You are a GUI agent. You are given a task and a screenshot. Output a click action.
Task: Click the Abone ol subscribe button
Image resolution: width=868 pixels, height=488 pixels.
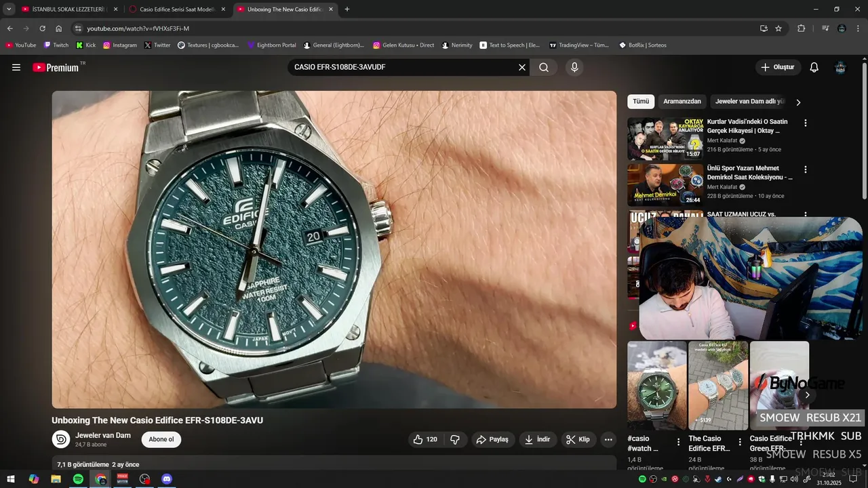pos(161,439)
